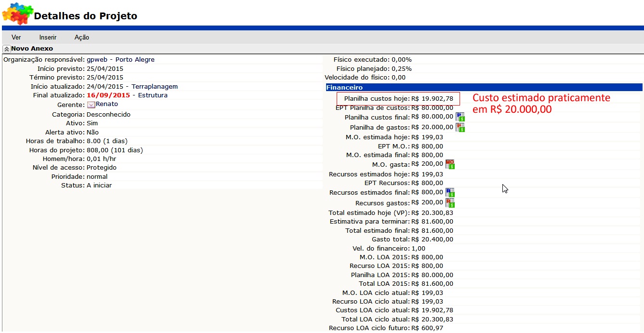Select the red date 16/09/2015
The width and height of the screenshot is (644, 333).
108,95
